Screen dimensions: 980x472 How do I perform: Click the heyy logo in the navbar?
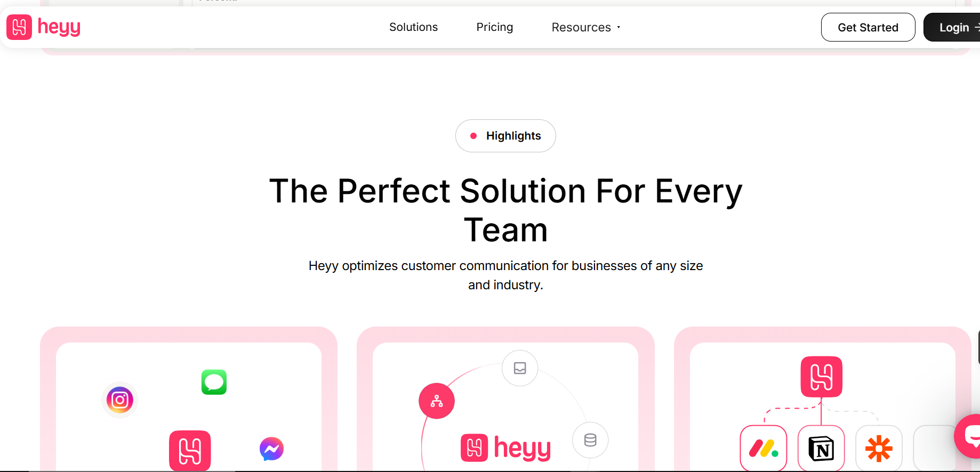44,27
